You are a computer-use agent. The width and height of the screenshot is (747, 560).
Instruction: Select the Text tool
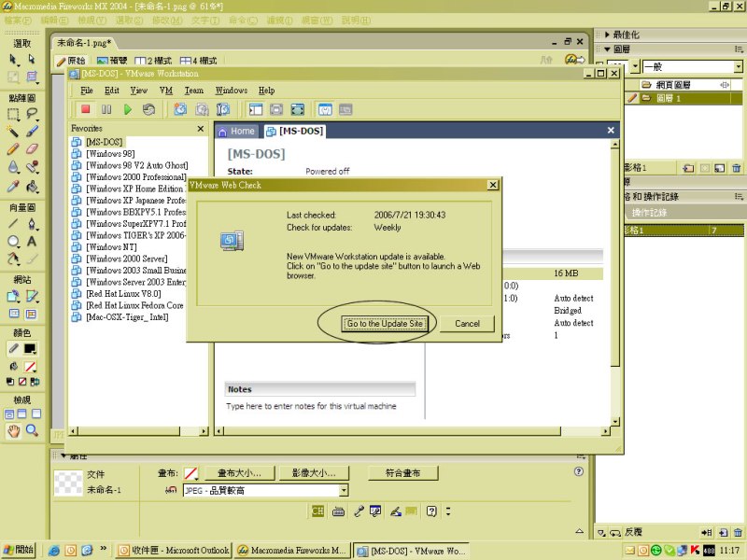[32, 241]
